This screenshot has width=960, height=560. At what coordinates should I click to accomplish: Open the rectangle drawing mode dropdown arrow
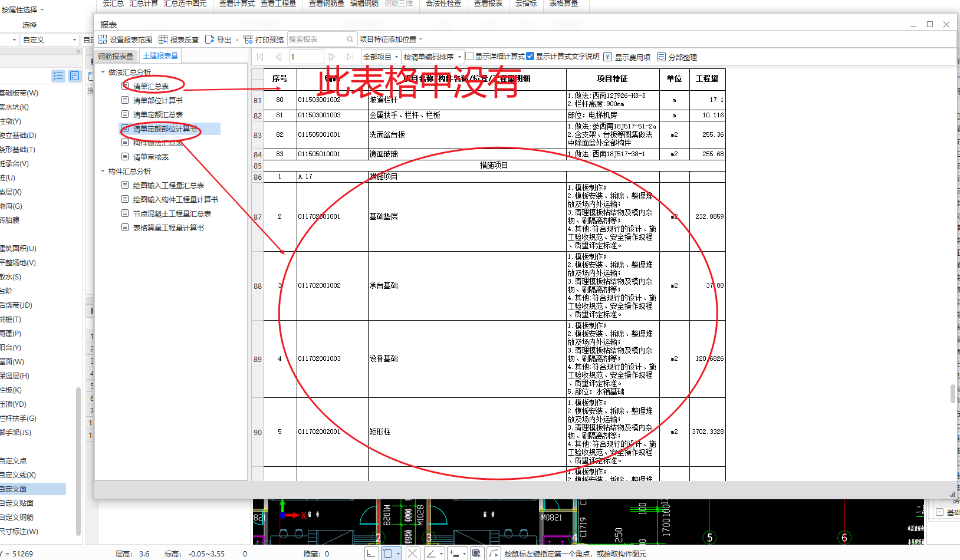(399, 554)
